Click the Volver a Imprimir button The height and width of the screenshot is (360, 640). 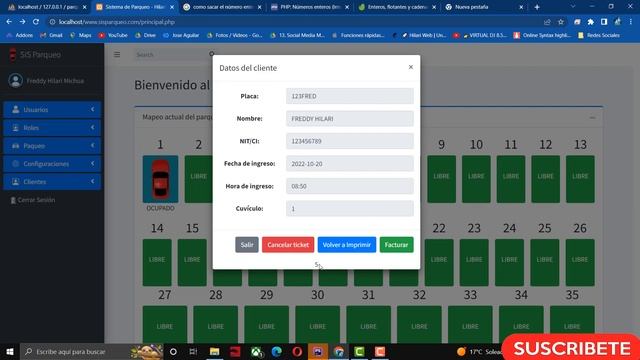coord(347,244)
